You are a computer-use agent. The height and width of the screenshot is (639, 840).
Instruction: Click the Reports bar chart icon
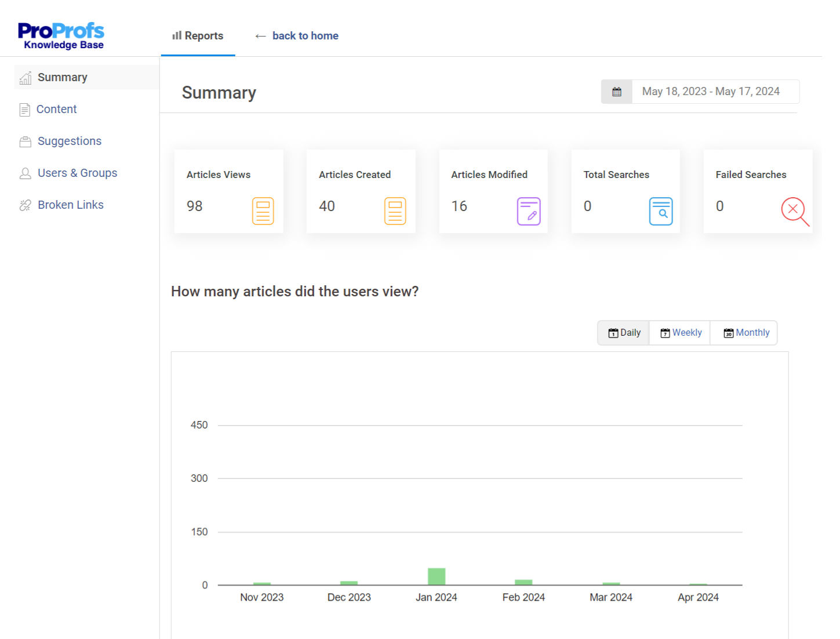(177, 35)
